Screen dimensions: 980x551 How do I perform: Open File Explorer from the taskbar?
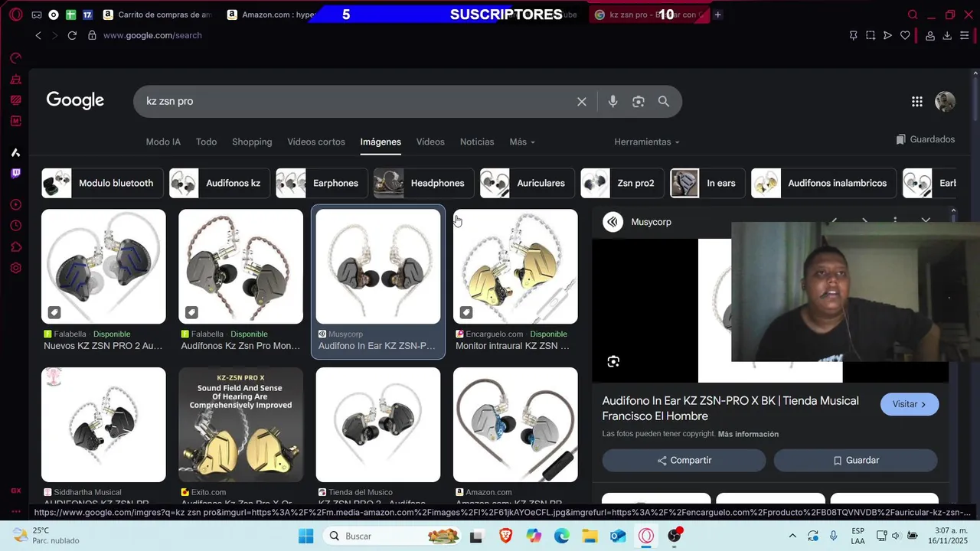(x=590, y=536)
